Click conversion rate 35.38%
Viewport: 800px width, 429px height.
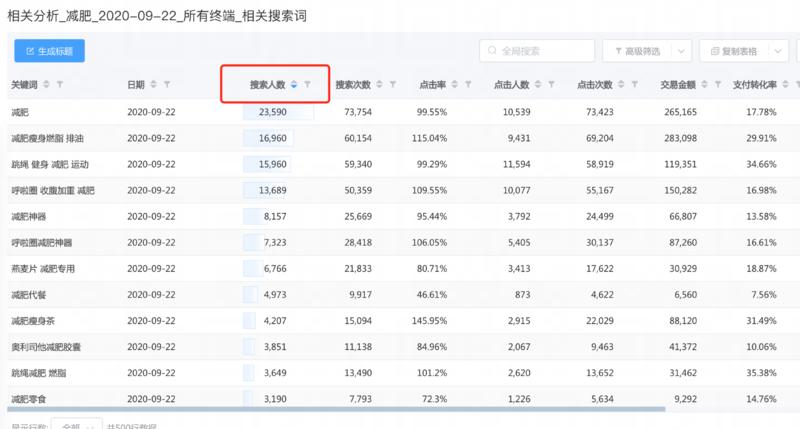[761, 373]
